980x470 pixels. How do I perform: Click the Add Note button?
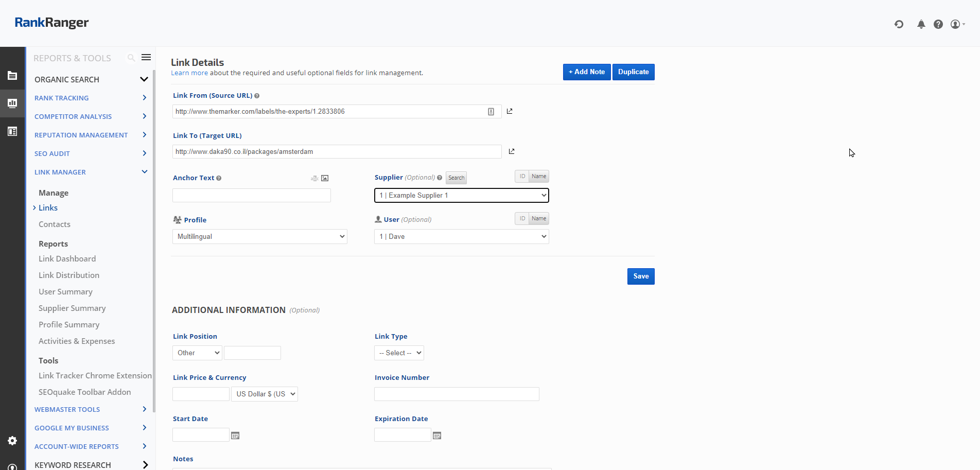pos(586,72)
